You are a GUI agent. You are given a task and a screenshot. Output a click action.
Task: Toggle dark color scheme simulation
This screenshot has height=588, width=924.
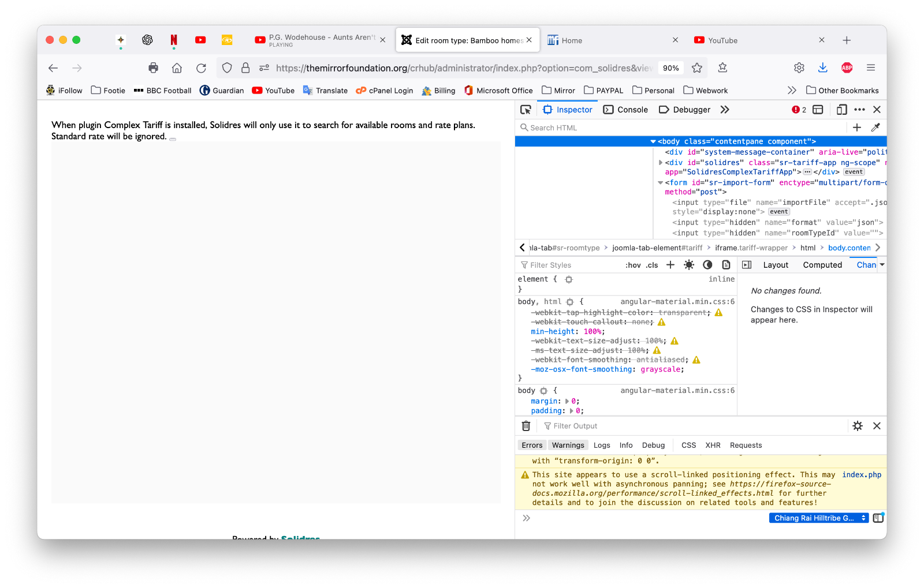tap(707, 265)
